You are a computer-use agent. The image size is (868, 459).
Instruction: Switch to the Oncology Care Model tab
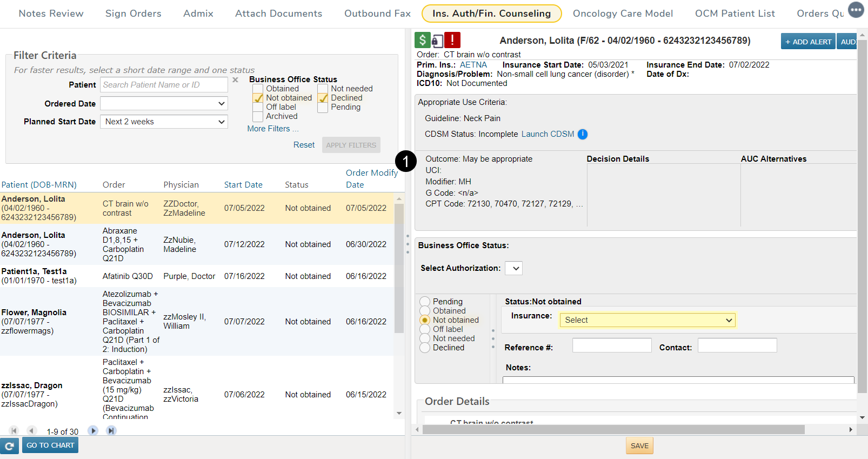pos(623,14)
